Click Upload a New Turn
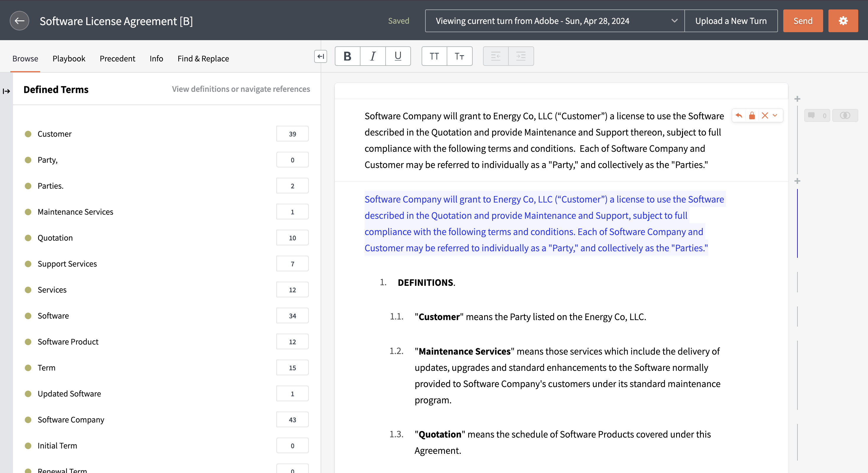The height and width of the screenshot is (473, 868). [x=731, y=21]
